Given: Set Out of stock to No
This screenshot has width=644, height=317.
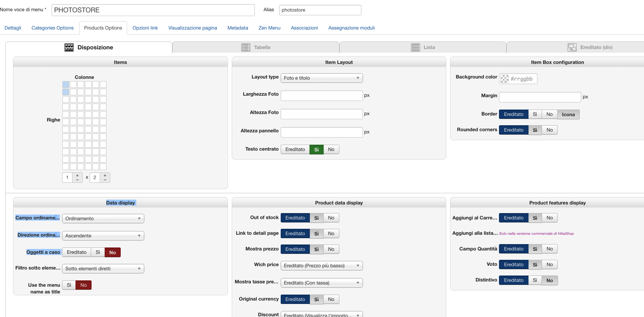Looking at the screenshot, I should pyautogui.click(x=331, y=218).
